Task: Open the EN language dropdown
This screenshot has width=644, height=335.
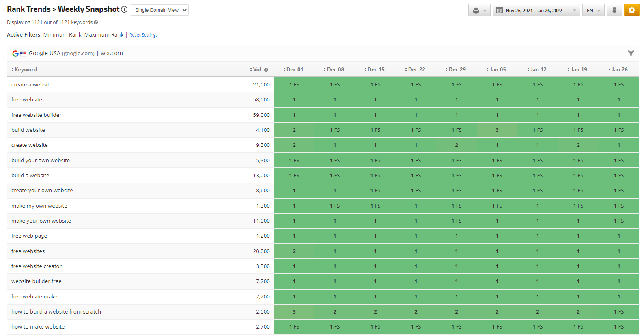Action: pos(593,11)
